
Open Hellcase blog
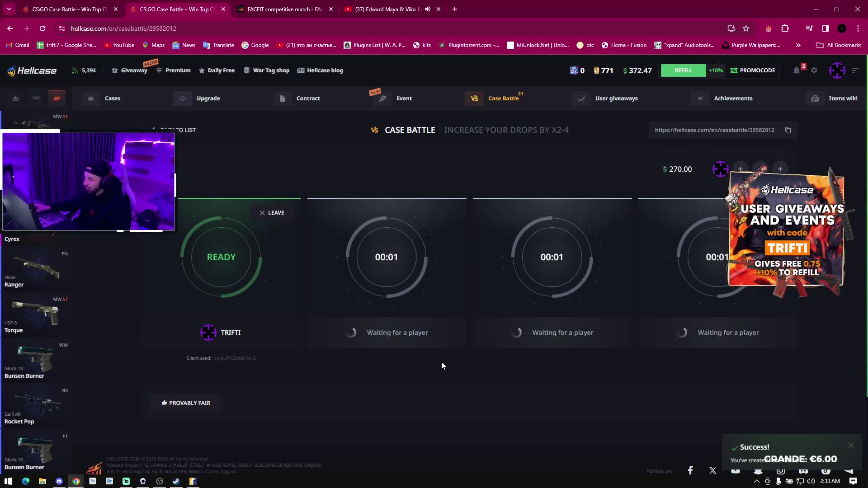tap(320, 70)
